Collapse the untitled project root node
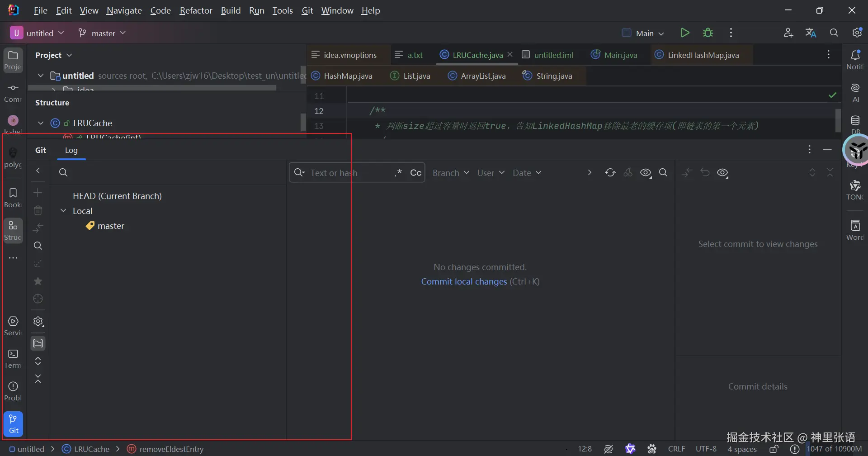The width and height of the screenshot is (868, 456). pyautogui.click(x=41, y=76)
